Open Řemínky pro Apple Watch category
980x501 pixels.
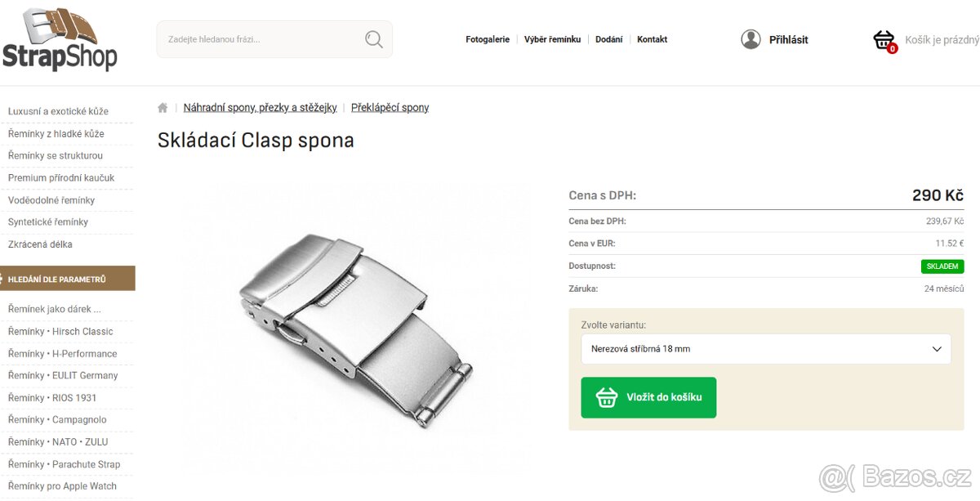[x=62, y=486]
